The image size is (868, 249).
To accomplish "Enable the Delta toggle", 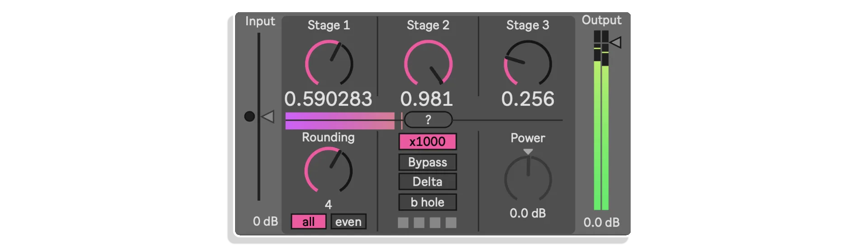I will click(x=428, y=182).
